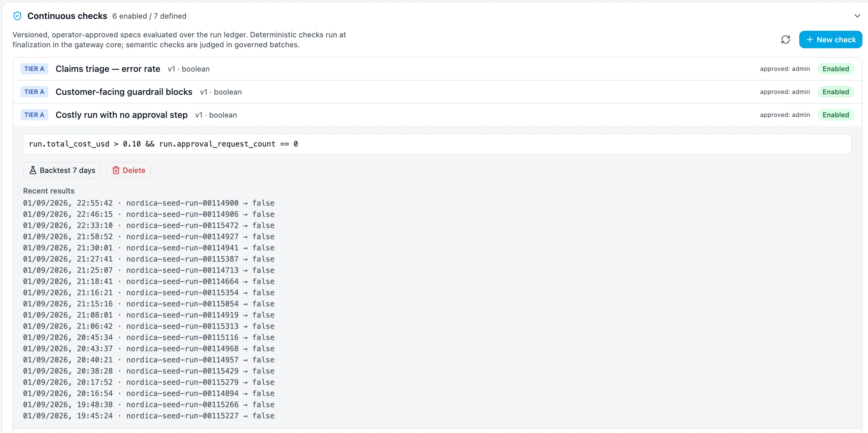
Task: Click the trash icon in Delete button
Action: 116,170
